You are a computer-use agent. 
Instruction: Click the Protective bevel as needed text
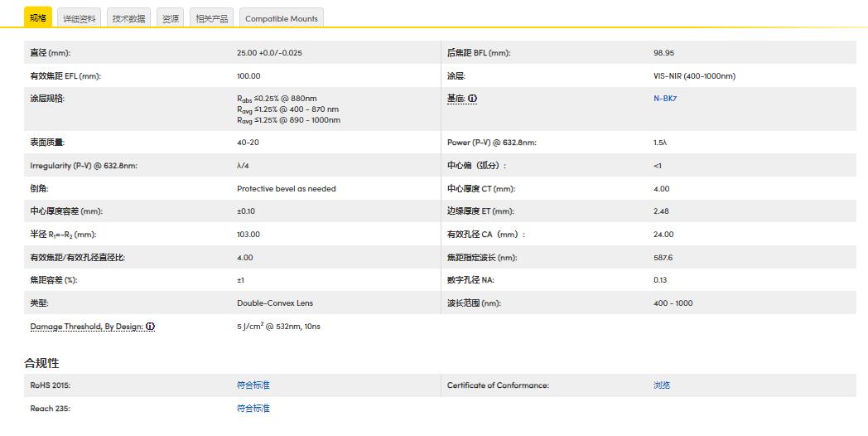point(287,189)
